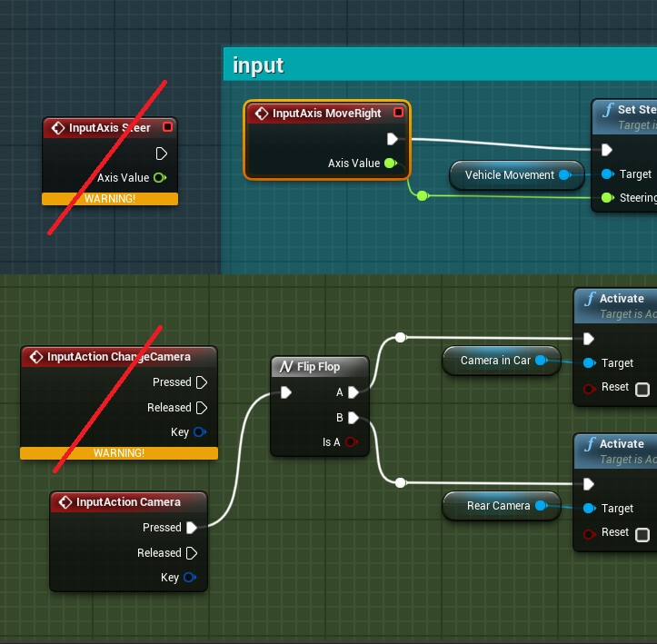Click the WARNING bar on InputAction ChangeCamera
Viewport: 657px width, 644px height.
pyautogui.click(x=119, y=452)
